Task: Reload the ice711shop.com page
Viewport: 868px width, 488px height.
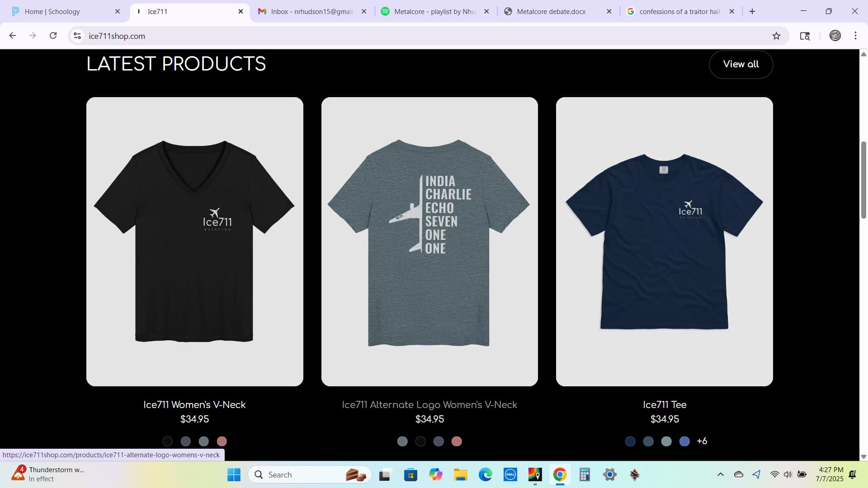Action: [x=53, y=36]
